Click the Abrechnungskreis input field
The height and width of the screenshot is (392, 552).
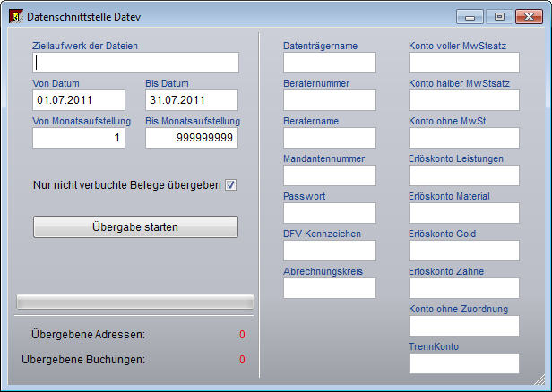pyautogui.click(x=330, y=288)
